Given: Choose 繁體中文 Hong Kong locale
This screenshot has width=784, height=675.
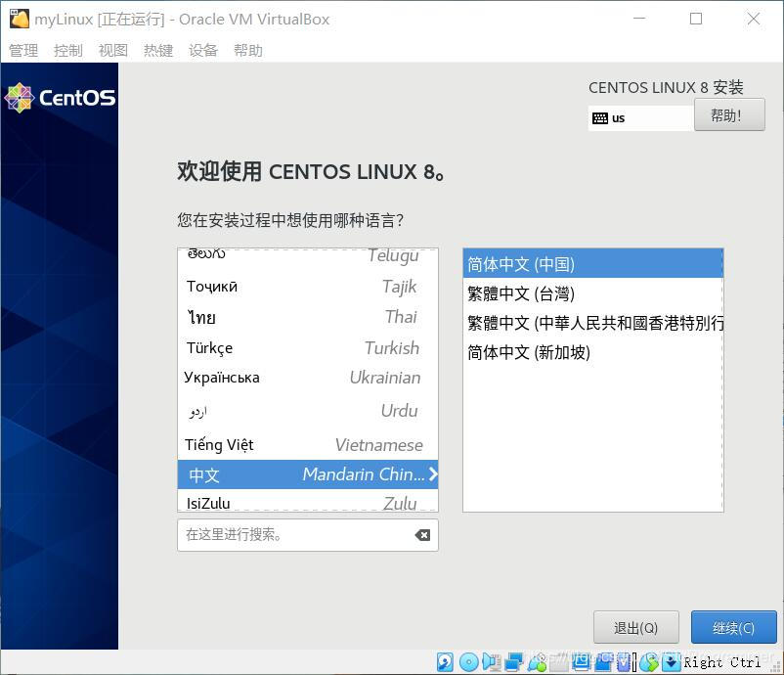Looking at the screenshot, I should (x=592, y=323).
